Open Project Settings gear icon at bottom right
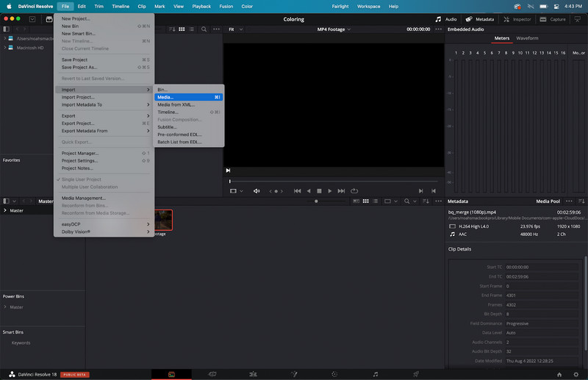 [575, 374]
